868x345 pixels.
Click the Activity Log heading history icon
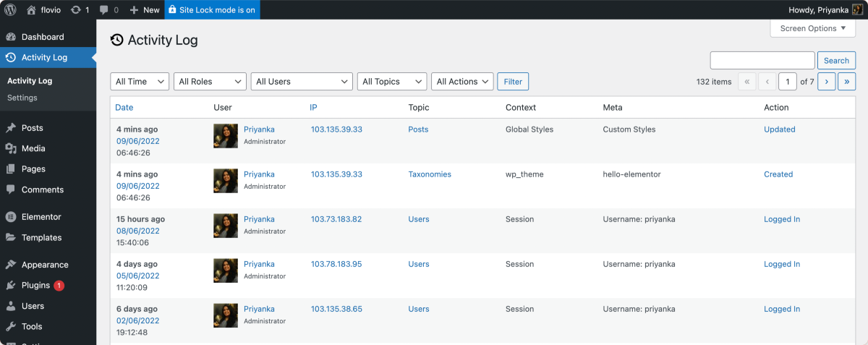pos(117,41)
